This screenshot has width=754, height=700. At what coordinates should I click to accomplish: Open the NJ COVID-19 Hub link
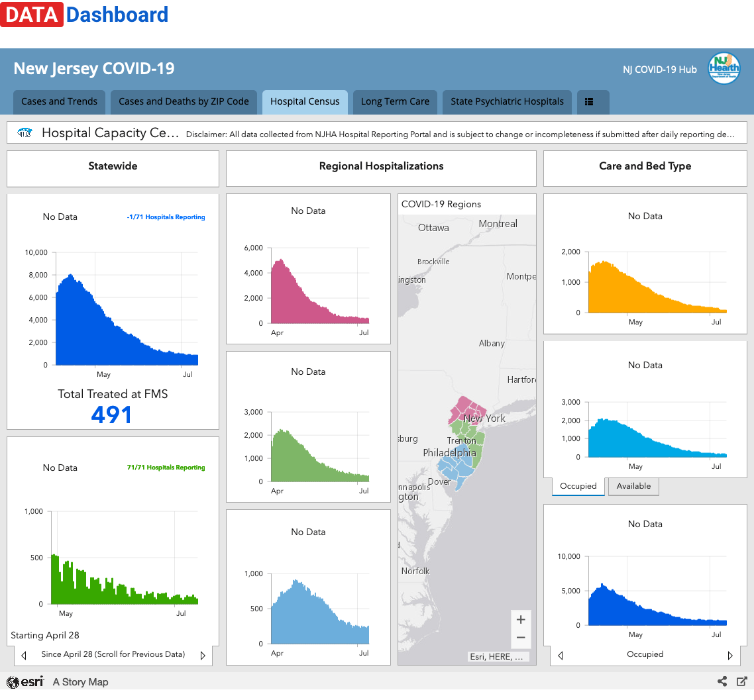pos(659,70)
